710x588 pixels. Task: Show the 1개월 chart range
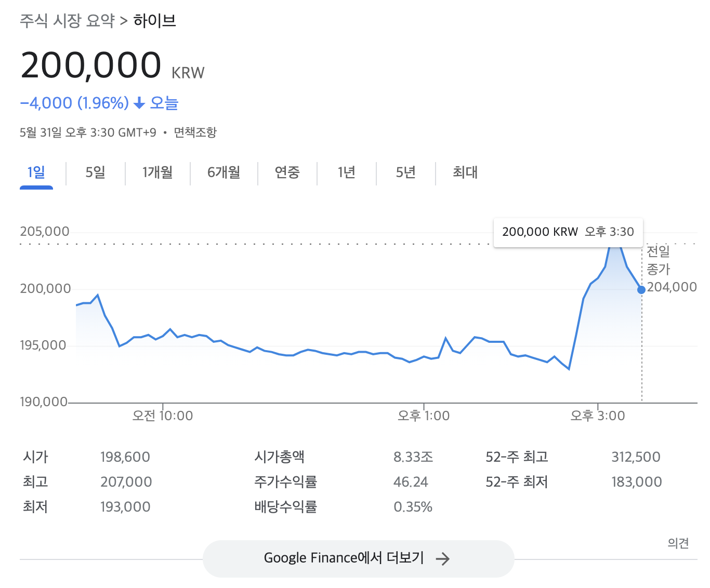(x=157, y=172)
